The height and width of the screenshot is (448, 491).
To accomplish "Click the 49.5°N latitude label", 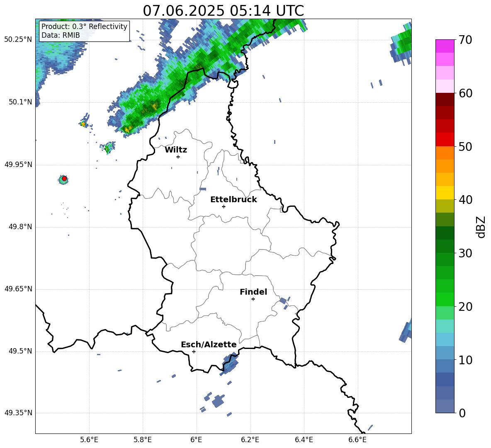I will [20, 351].
